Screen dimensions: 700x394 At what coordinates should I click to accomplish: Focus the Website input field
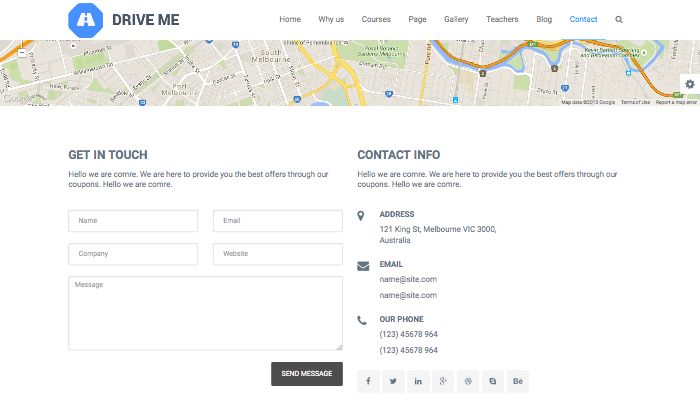point(278,254)
